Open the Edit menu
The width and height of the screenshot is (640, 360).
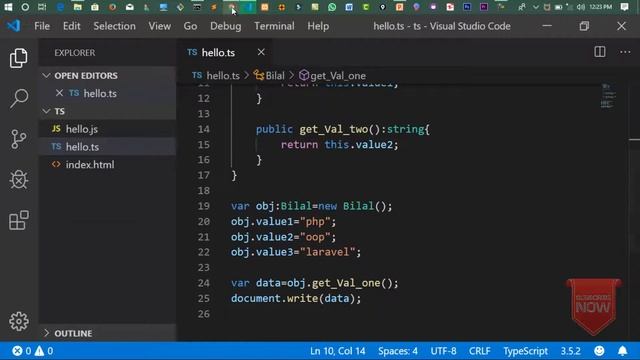pyautogui.click(x=71, y=26)
